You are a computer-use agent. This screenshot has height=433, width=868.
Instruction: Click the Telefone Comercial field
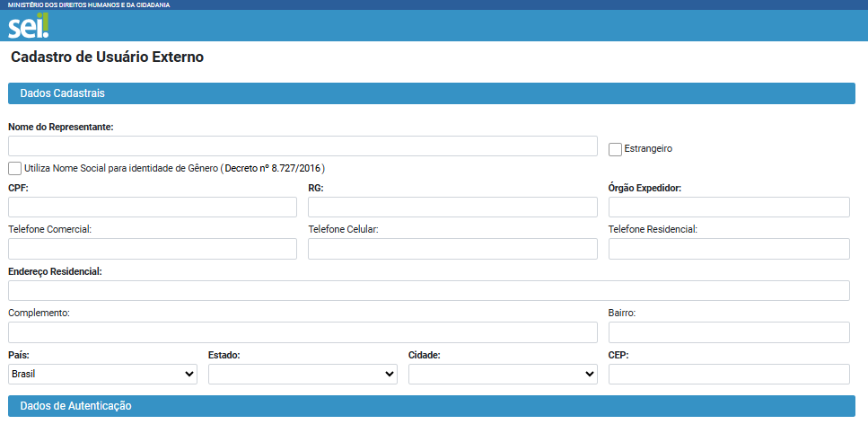(152, 249)
